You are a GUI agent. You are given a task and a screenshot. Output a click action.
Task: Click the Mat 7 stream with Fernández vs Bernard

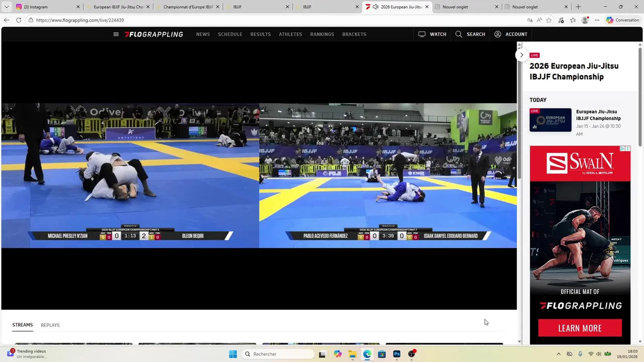pyautogui.click(x=388, y=175)
